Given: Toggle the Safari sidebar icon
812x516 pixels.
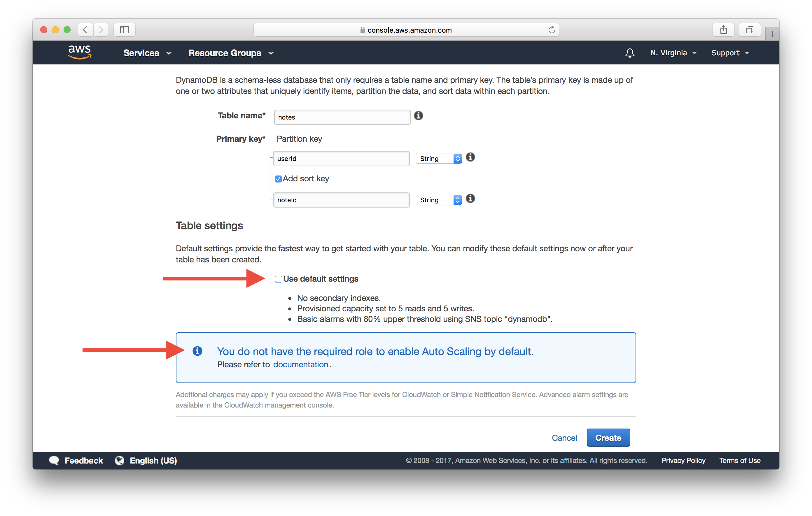Looking at the screenshot, I should coord(125,30).
